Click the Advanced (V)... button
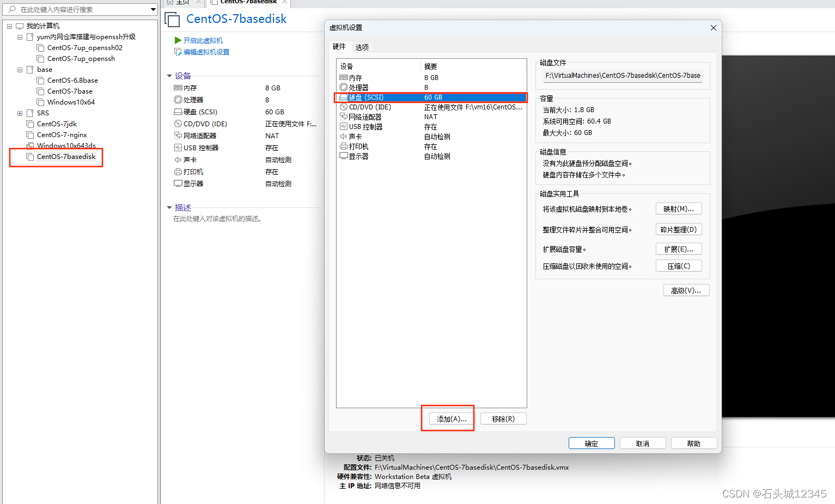The width and height of the screenshot is (835, 504). coord(686,290)
